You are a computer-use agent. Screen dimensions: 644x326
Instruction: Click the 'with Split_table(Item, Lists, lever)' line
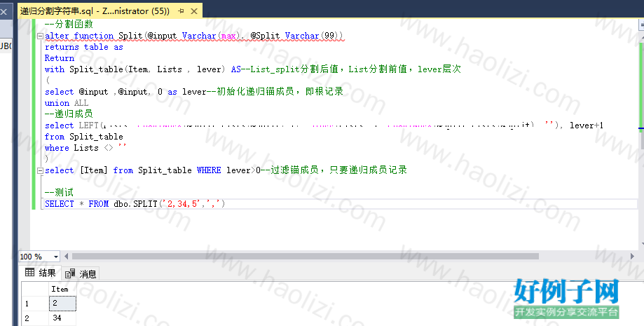pos(252,69)
